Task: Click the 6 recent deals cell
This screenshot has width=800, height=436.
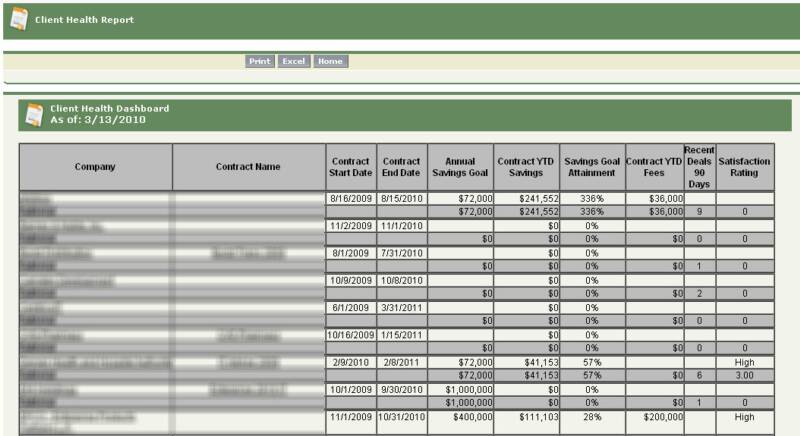Action: click(x=699, y=375)
